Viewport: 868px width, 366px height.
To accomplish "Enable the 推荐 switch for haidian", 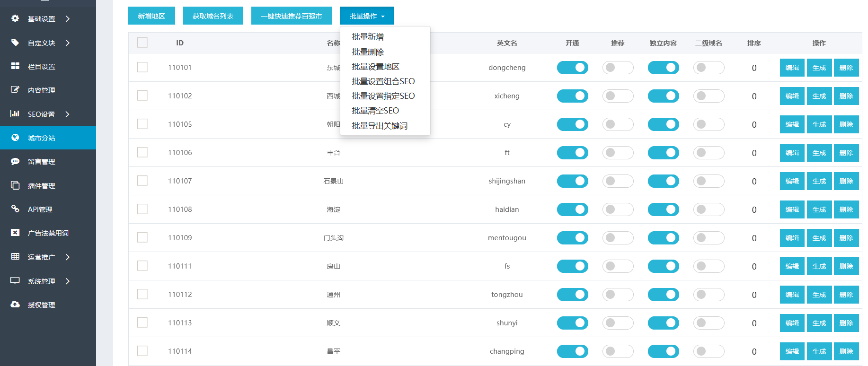I will click(x=618, y=209).
